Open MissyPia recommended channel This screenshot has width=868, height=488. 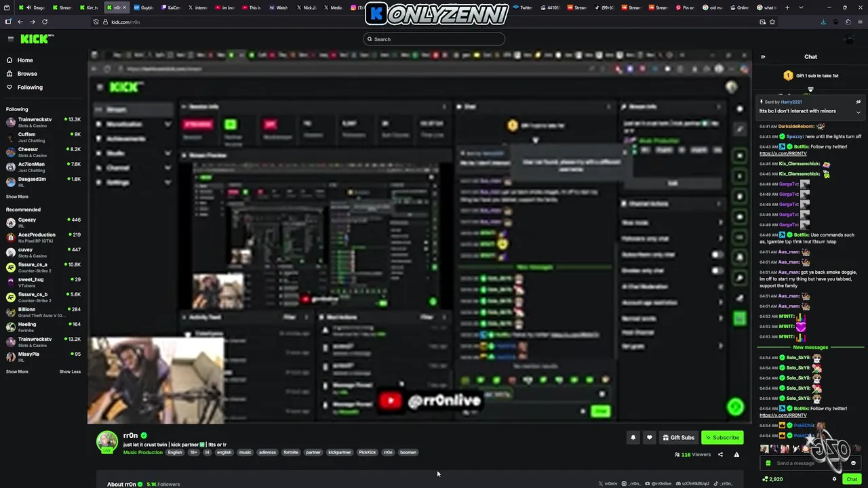click(43, 357)
